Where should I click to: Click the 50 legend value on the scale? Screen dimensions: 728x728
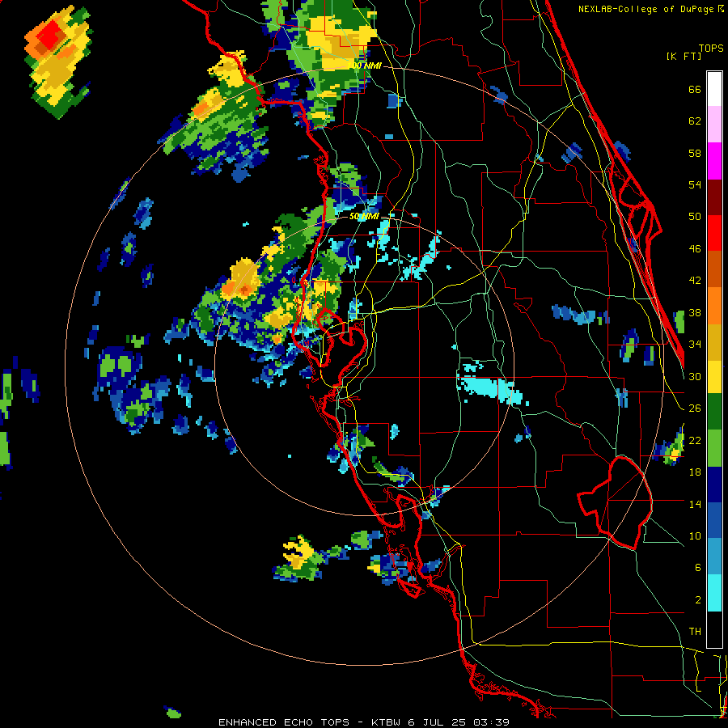tap(695, 216)
